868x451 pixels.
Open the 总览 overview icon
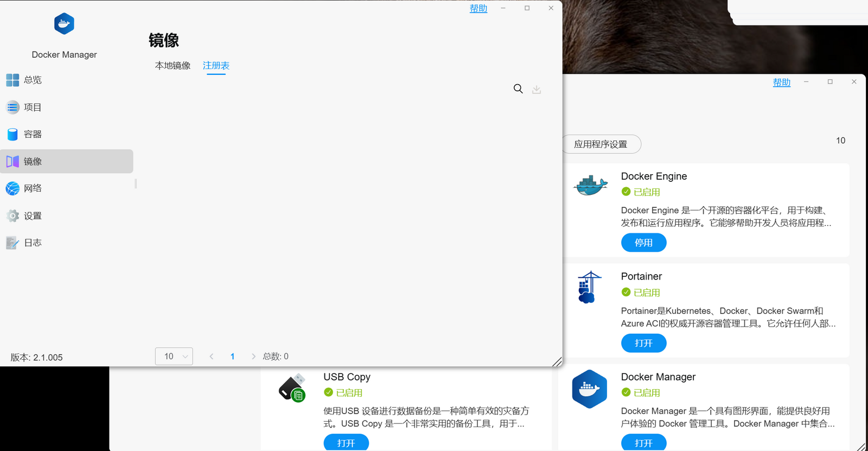coord(12,80)
